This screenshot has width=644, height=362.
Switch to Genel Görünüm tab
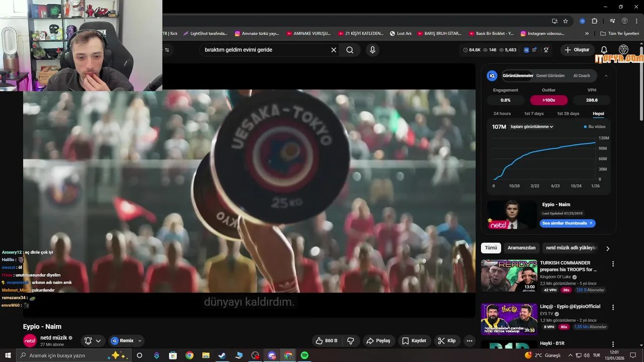[x=550, y=76]
